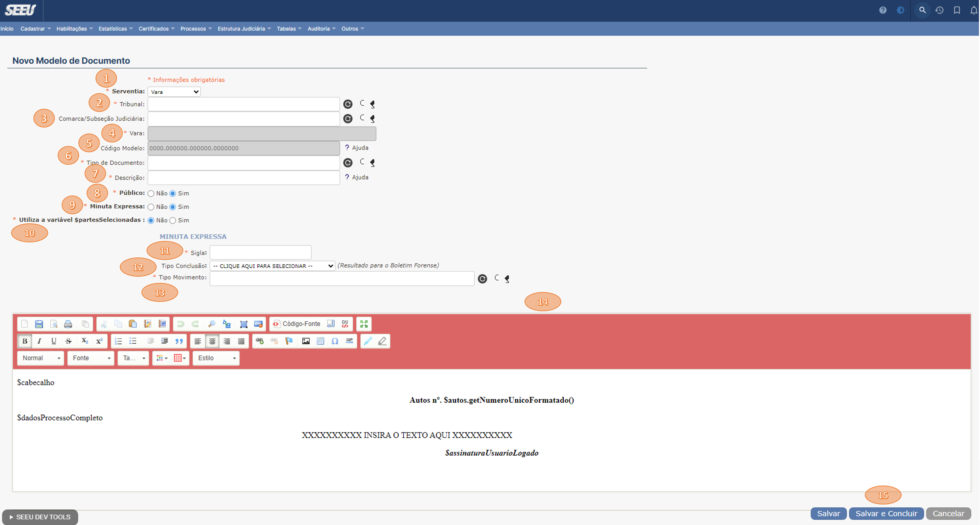Insert an image in the editor

pos(306,341)
